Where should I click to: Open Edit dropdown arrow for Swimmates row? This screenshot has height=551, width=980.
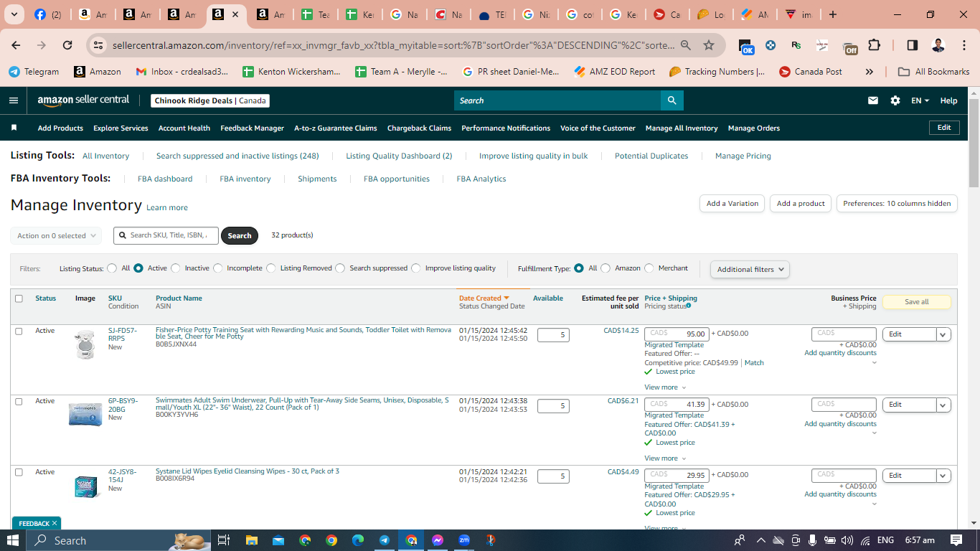pyautogui.click(x=943, y=405)
